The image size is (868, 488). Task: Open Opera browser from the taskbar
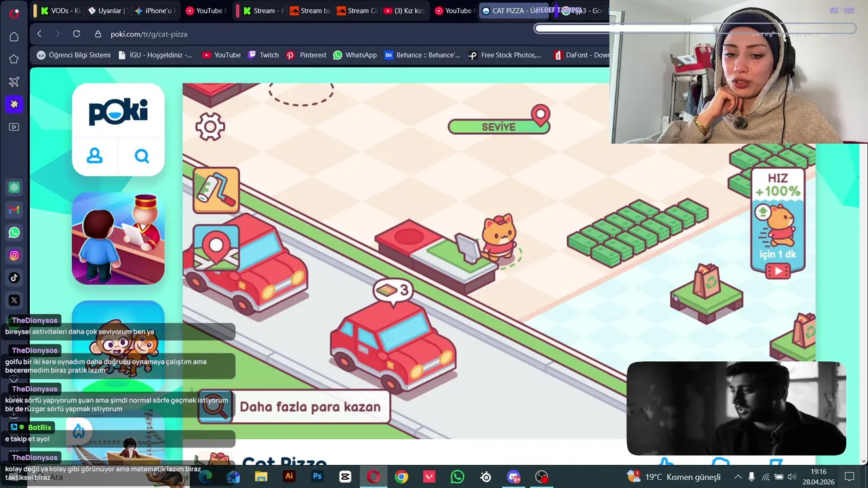pyautogui.click(x=373, y=476)
